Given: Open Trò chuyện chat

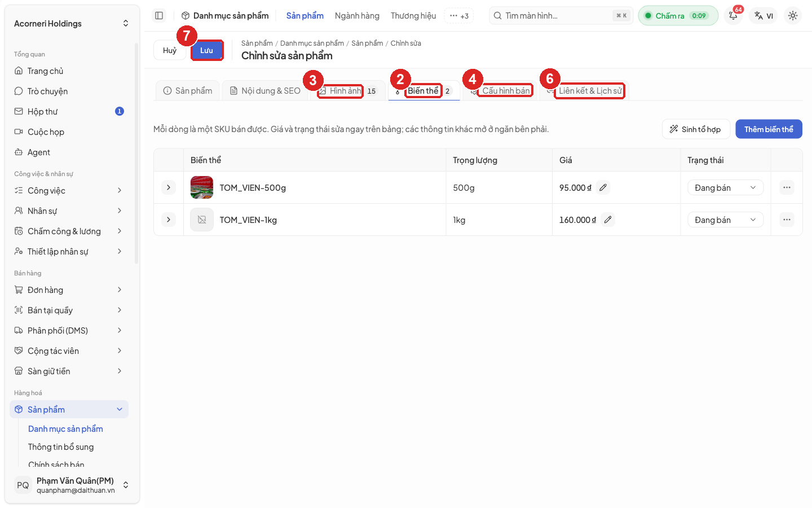Looking at the screenshot, I should tap(69, 91).
